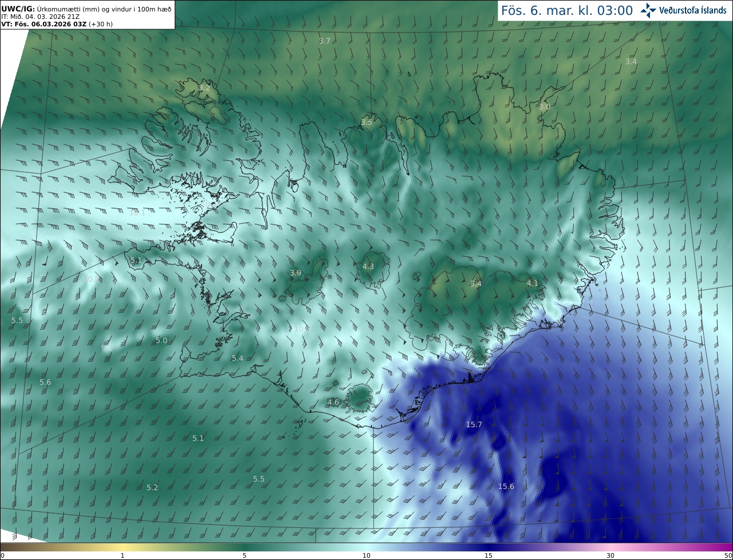The height and width of the screenshot is (560, 733).
Task: Click the color bar tick label 0
Action: [x=2, y=555]
